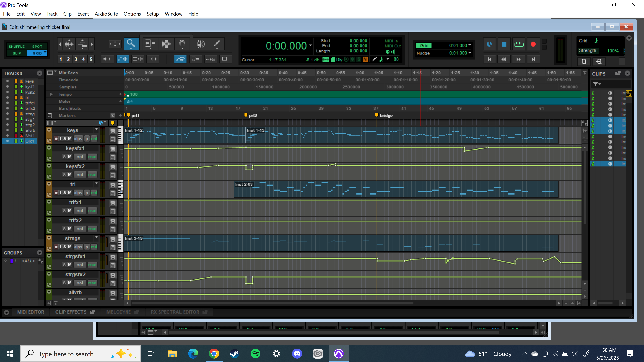
Task: Recall zoom preset 5
Action: pyautogui.click(x=91, y=59)
